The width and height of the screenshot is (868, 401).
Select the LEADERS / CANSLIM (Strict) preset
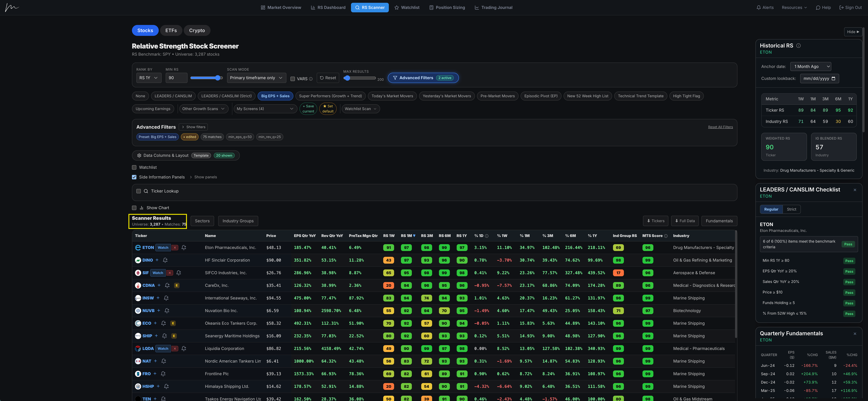coord(226,96)
